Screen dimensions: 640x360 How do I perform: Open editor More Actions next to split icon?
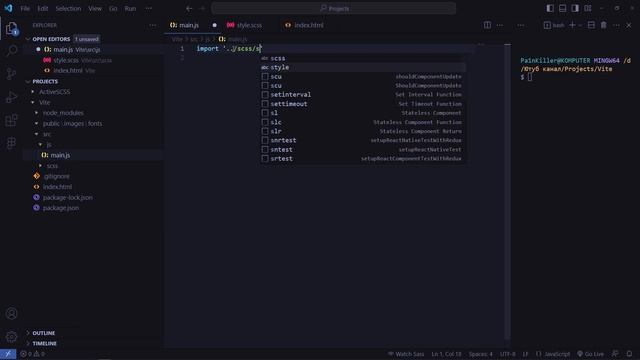500,25
